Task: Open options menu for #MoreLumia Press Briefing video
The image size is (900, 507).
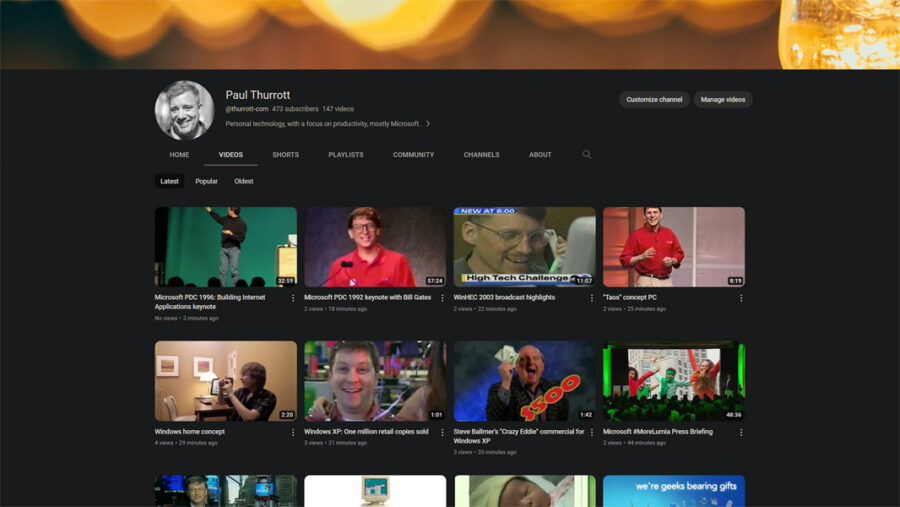Action: [x=741, y=432]
